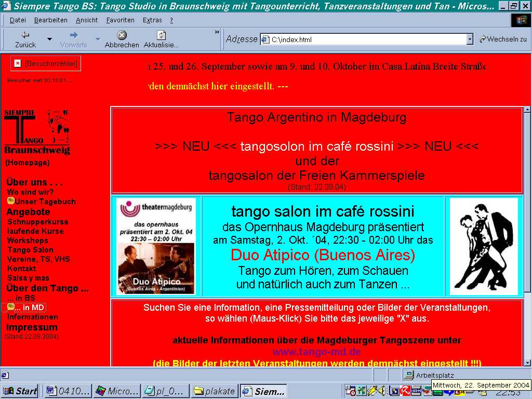532x399 pixels.
Task: Click the Internet Explorer page icon in status bar
Action: click(x=5, y=375)
